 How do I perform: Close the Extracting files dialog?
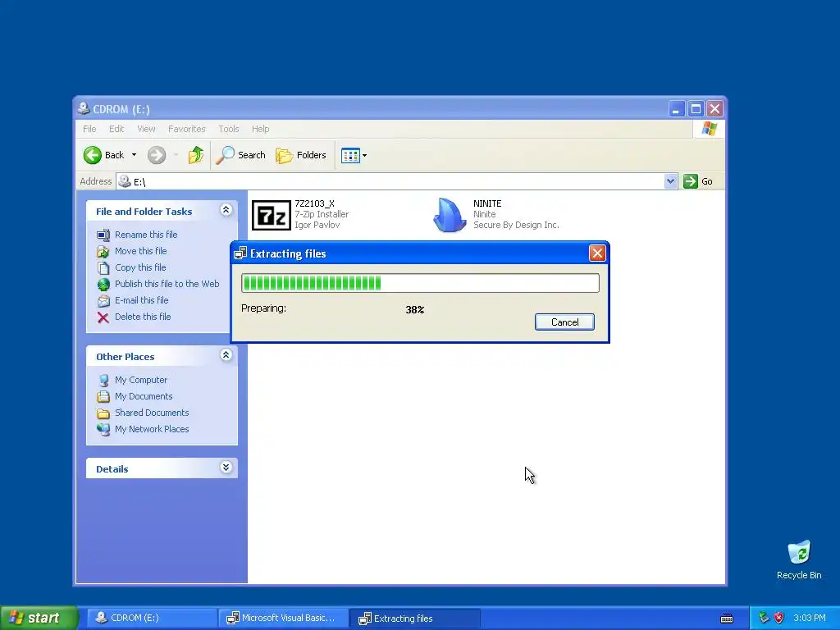(x=597, y=253)
